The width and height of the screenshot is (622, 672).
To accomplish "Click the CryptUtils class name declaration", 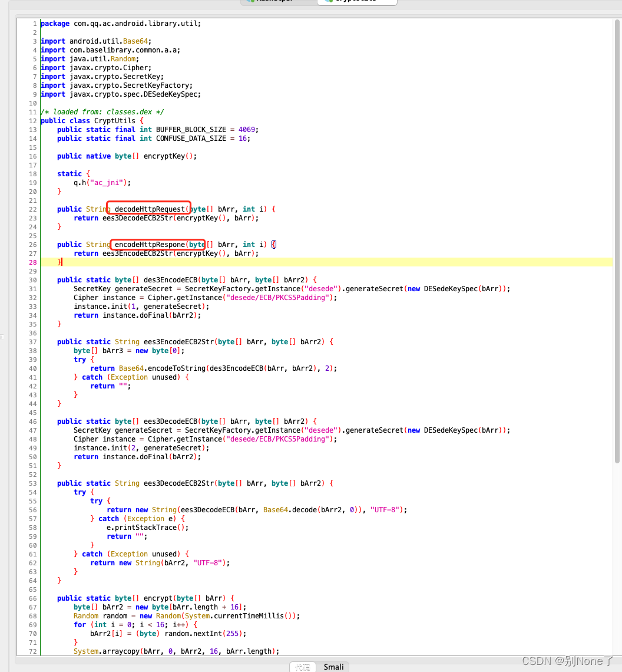I will tap(114, 121).
